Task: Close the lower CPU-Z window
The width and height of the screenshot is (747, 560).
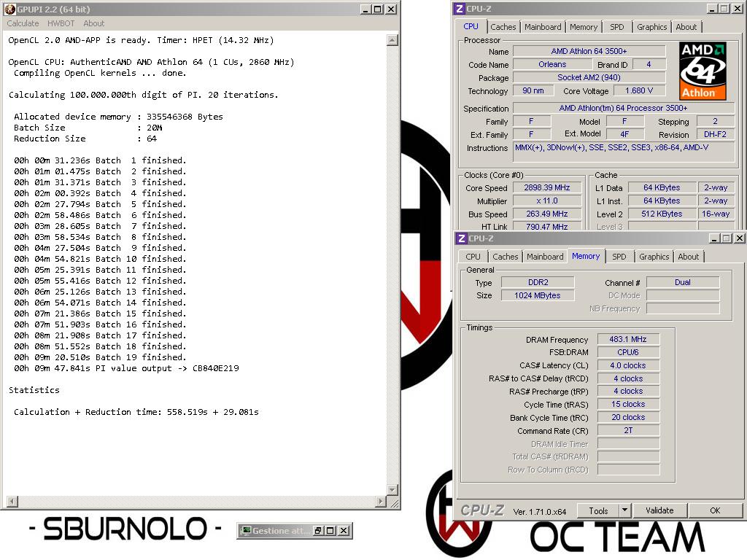Action: click(x=740, y=238)
